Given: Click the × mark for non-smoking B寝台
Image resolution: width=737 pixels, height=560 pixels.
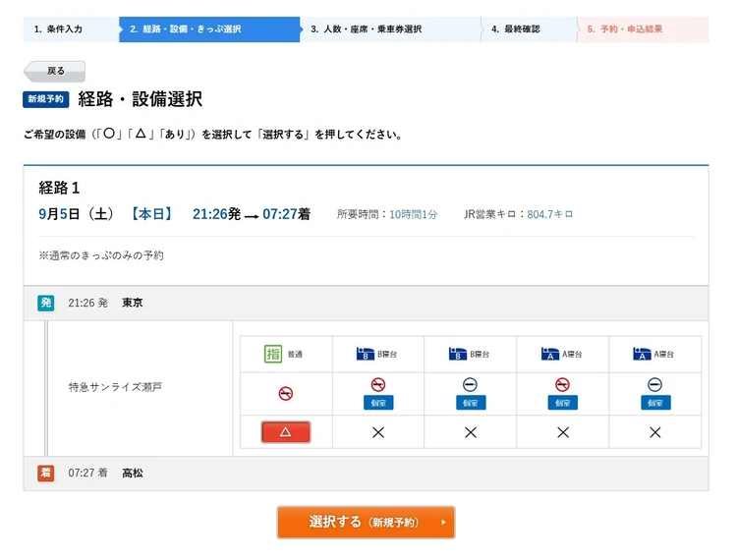Looking at the screenshot, I should 378,432.
